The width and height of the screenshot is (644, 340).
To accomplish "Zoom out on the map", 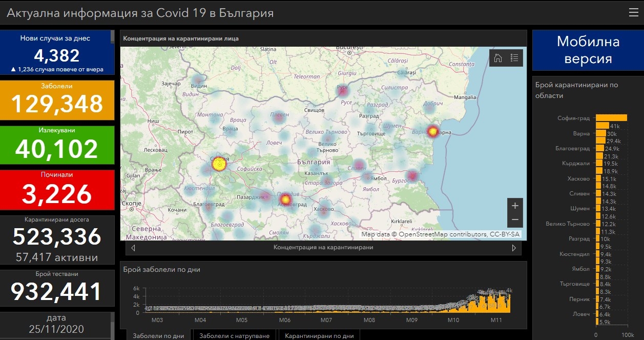I will point(515,219).
